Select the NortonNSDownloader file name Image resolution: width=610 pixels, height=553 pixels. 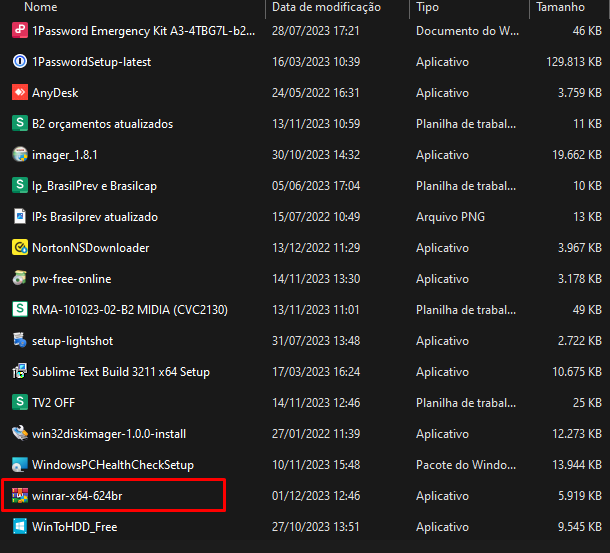pyautogui.click(x=91, y=248)
